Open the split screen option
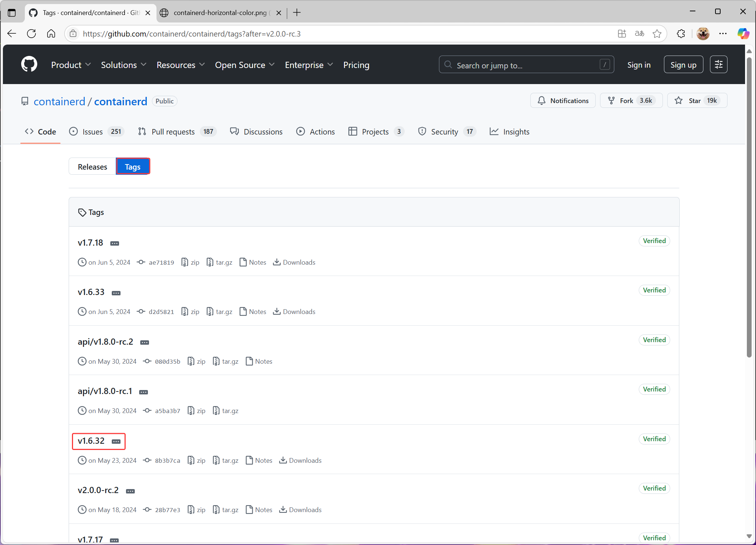This screenshot has height=545, width=756. coord(622,34)
